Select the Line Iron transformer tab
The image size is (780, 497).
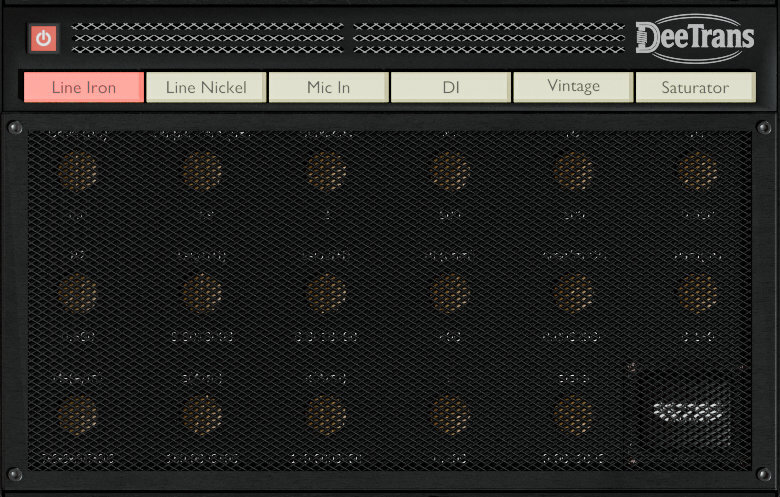[x=84, y=87]
